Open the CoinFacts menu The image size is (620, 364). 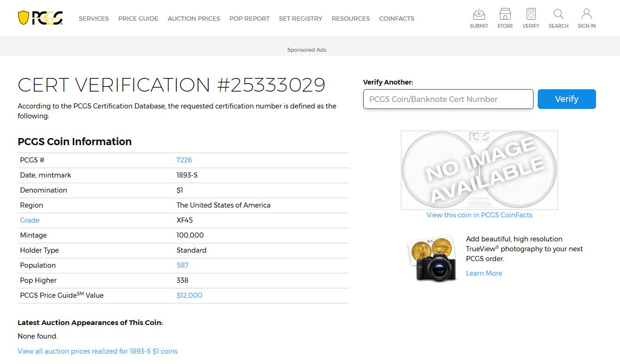coord(397,19)
